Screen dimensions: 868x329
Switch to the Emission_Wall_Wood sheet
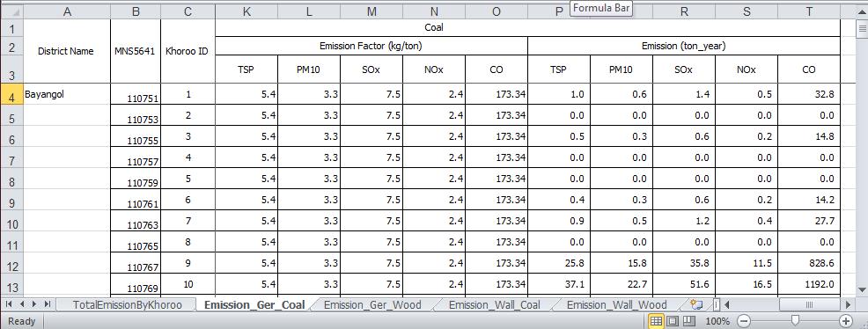616,304
